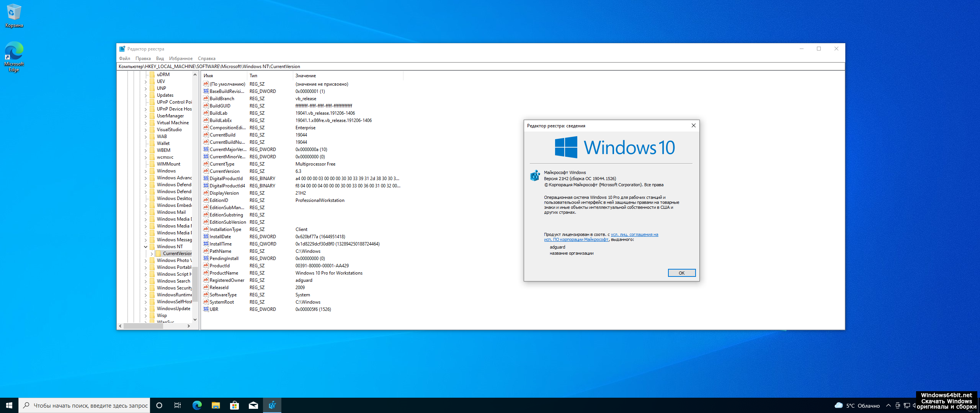Select the Wallet key in tree

163,143
